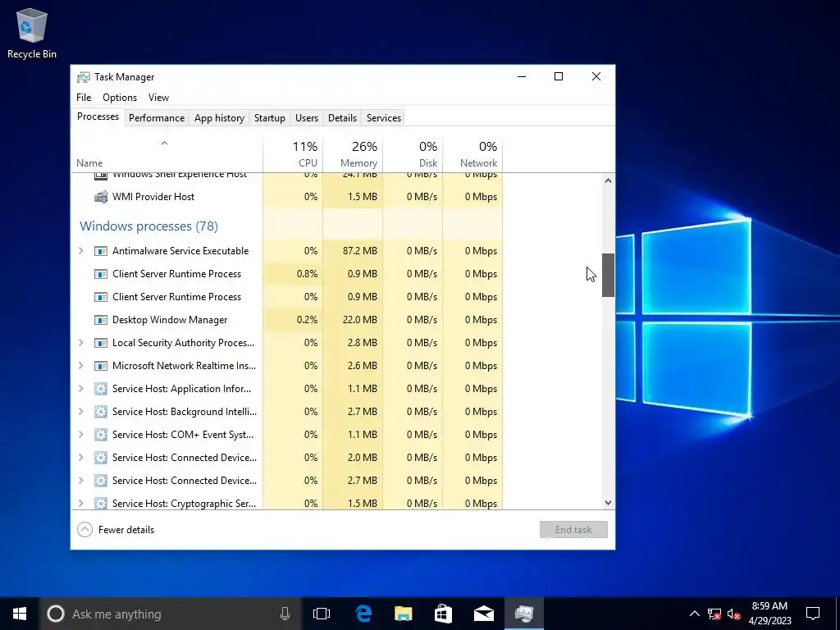
Task: Switch to the Services tab
Action: coord(384,118)
